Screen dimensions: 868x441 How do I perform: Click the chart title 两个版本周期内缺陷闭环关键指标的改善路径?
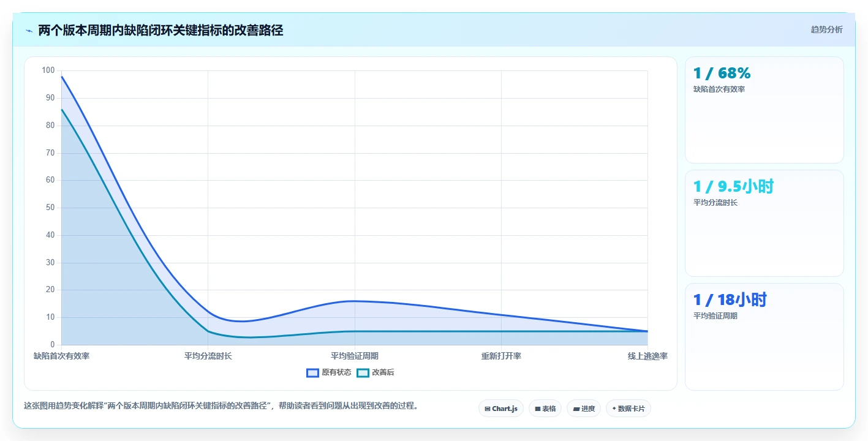(160, 31)
